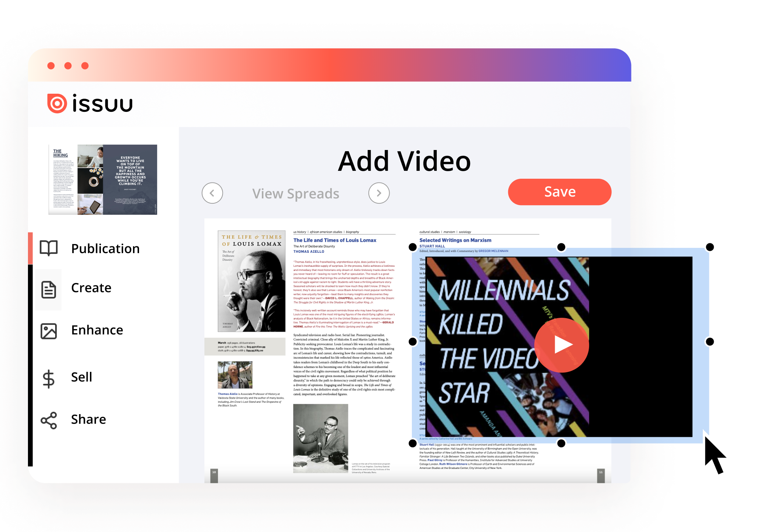Click the first red window dot
The image size is (761, 532).
coord(51,66)
